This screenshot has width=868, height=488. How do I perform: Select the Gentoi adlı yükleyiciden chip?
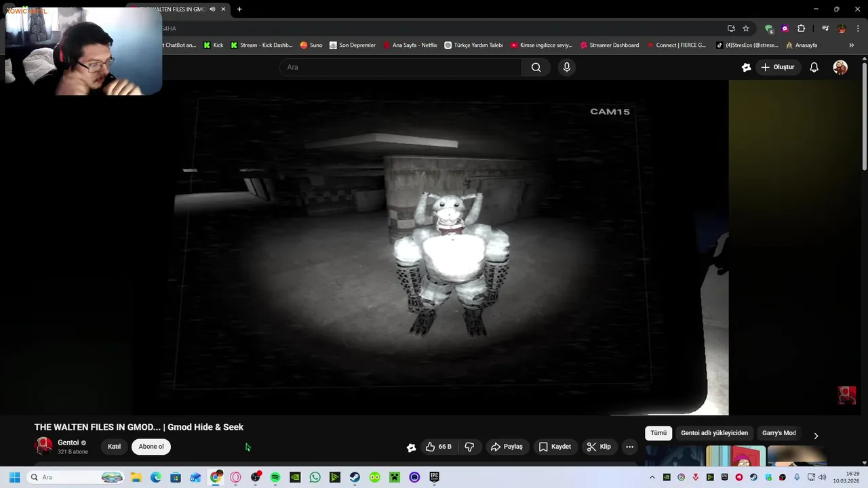point(714,433)
